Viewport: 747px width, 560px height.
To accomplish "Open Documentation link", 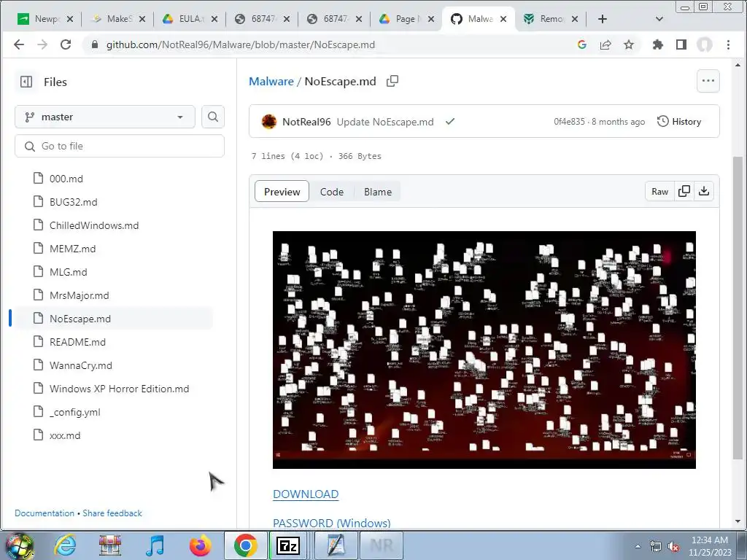I will pyautogui.click(x=44, y=513).
